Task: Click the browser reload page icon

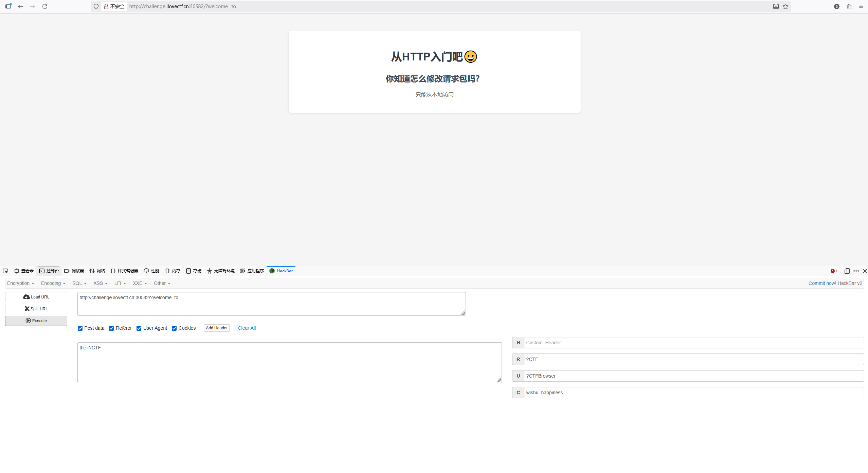Action: coord(45,6)
